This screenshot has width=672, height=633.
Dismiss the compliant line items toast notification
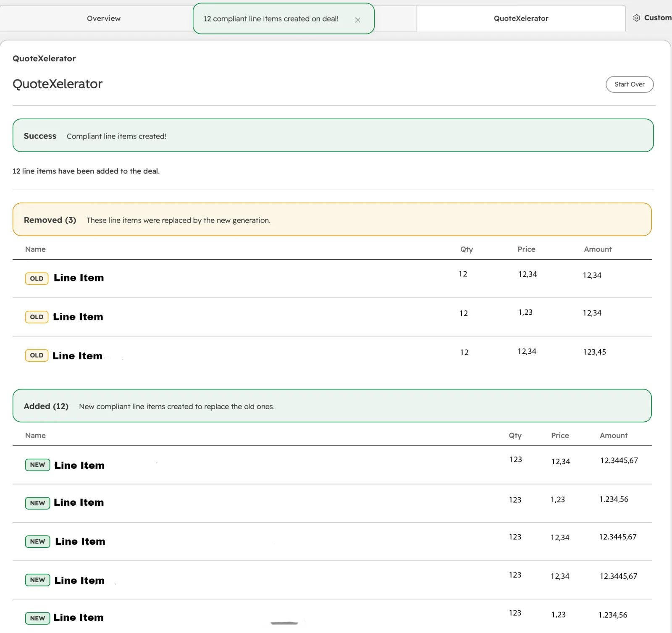coord(357,20)
